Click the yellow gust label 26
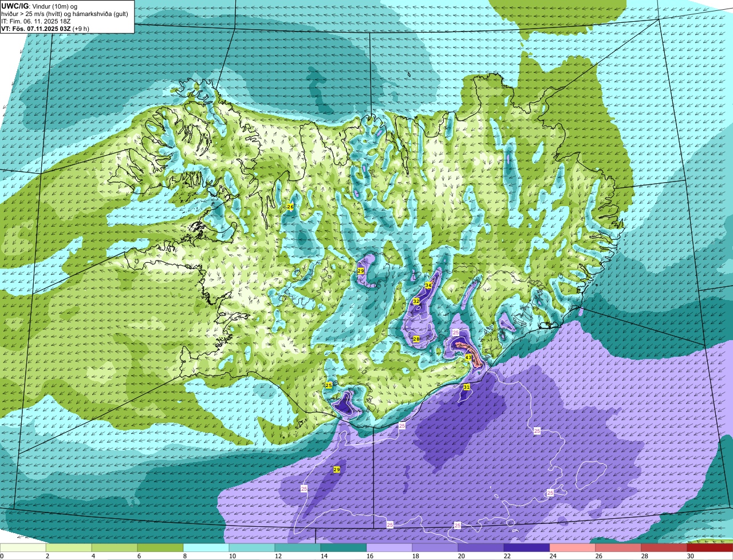Image resolution: width=733 pixels, height=560 pixels. pyautogui.click(x=290, y=207)
